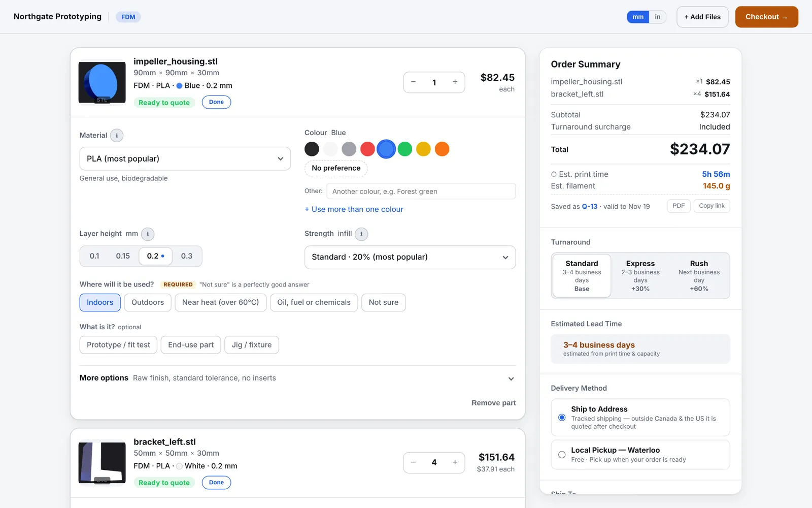The height and width of the screenshot is (508, 812).
Task: Click Done on impeller_housing.stl
Action: tap(216, 102)
